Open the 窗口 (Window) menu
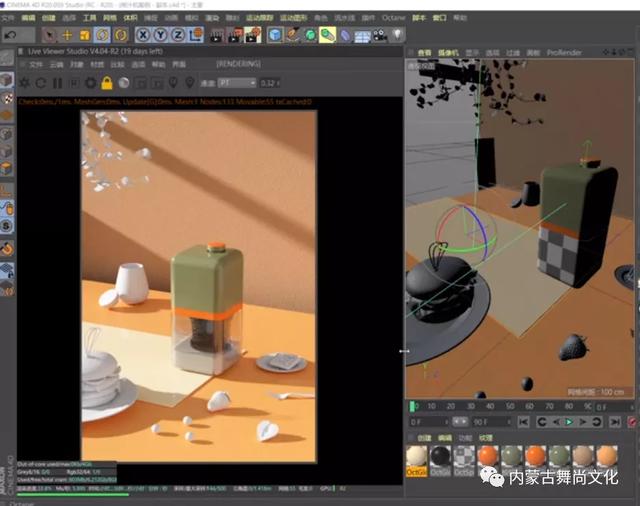Screen dimensions: 640x506 click(x=439, y=18)
